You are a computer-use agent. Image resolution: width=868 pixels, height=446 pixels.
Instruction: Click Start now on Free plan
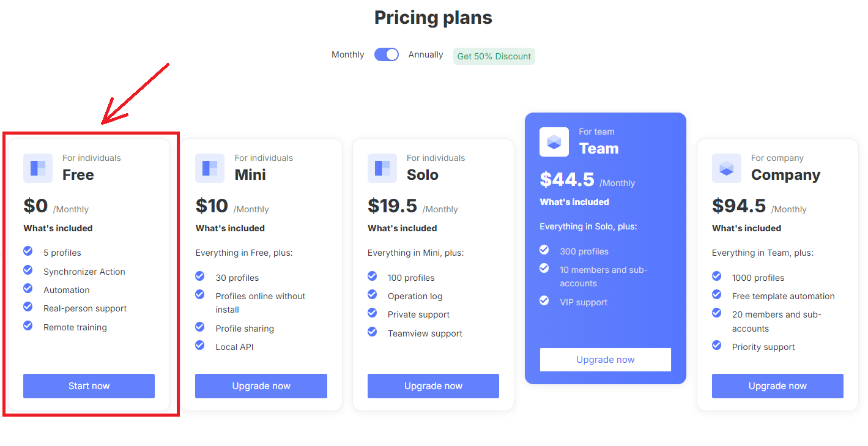[89, 386]
